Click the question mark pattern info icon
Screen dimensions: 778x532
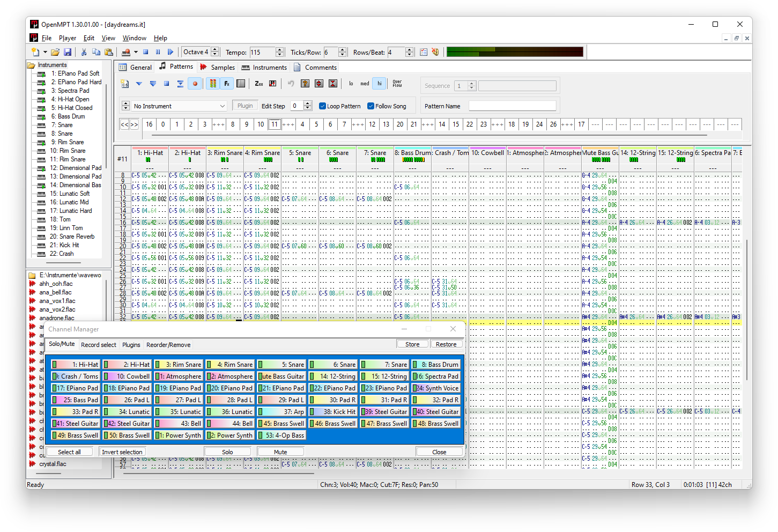coord(305,84)
